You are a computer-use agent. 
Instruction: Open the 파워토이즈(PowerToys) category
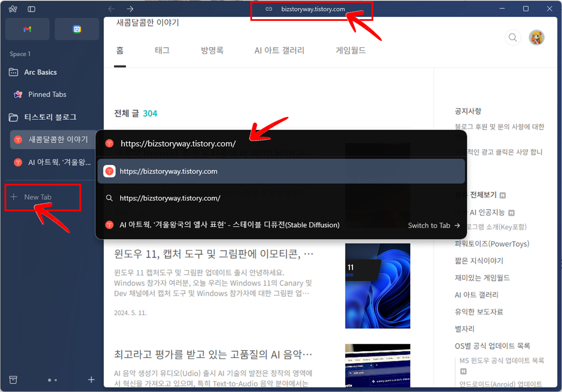[x=492, y=244]
